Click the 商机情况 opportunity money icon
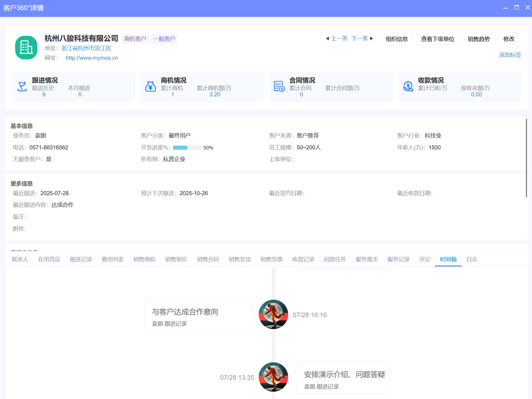The image size is (532, 399). [x=150, y=86]
